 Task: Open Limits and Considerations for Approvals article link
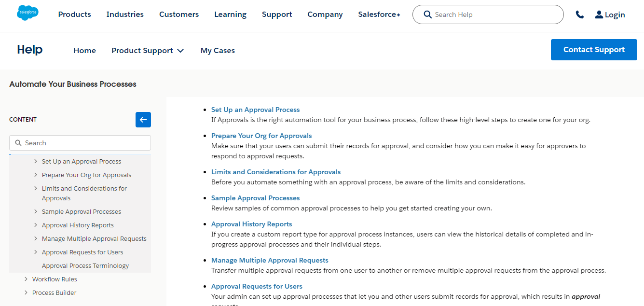276,172
